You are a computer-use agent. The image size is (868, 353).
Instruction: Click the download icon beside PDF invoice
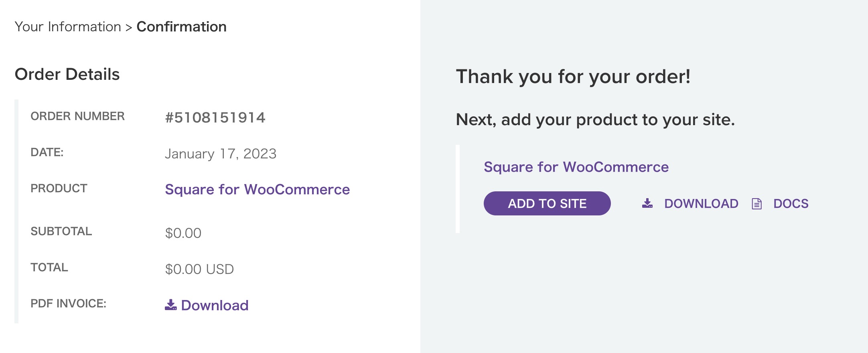(x=170, y=305)
